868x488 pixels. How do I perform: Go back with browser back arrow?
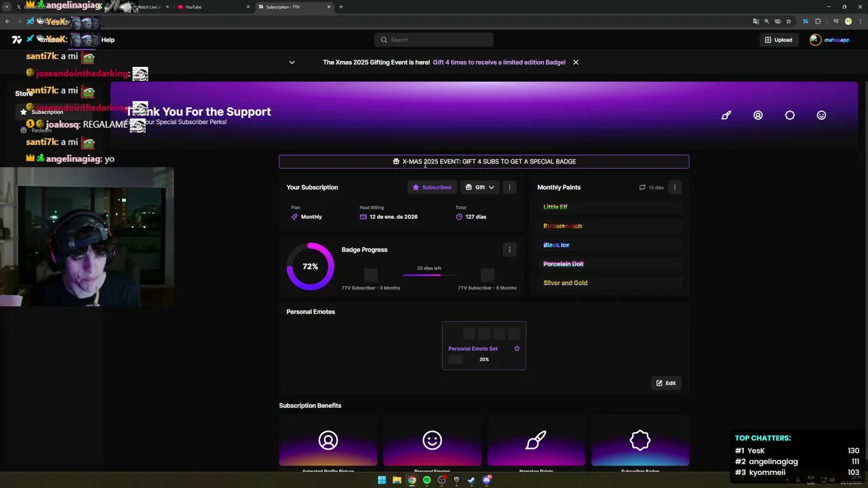[x=7, y=22]
